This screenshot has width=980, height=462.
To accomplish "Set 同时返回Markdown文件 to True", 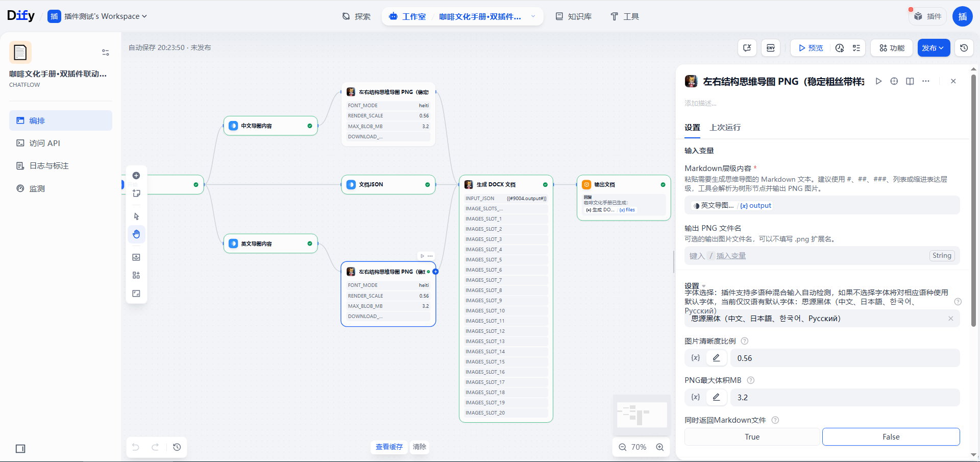I will (x=752, y=437).
